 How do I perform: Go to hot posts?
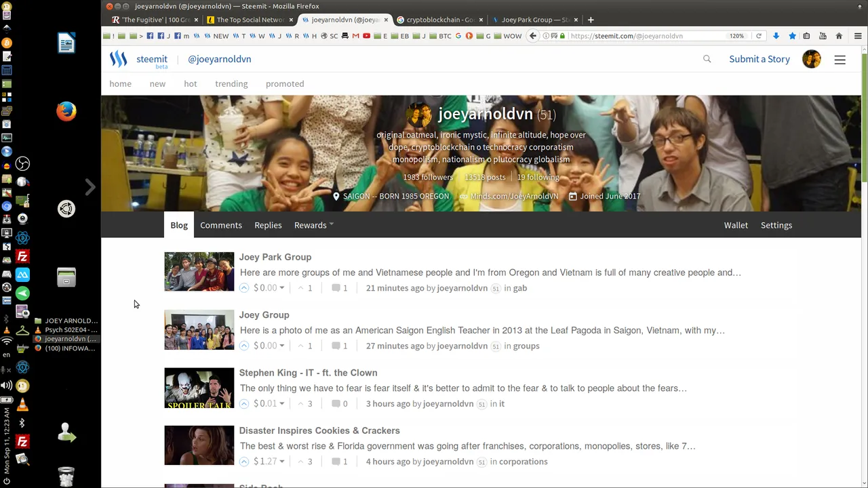191,83
